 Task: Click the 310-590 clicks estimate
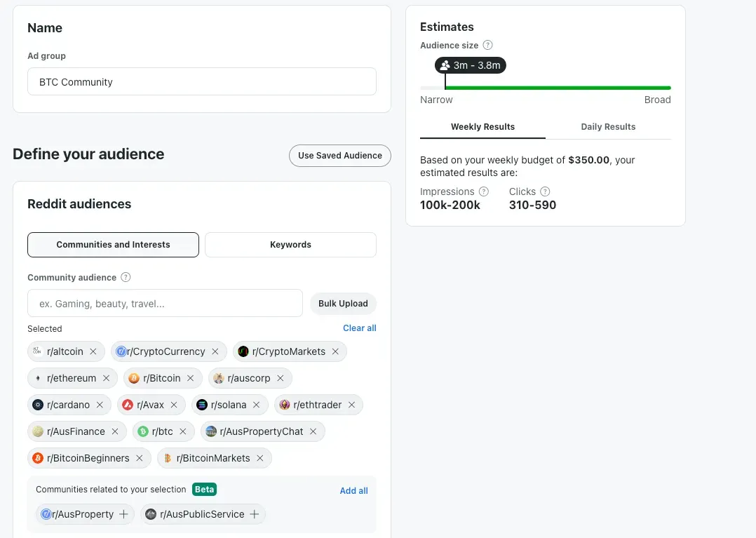tap(533, 205)
